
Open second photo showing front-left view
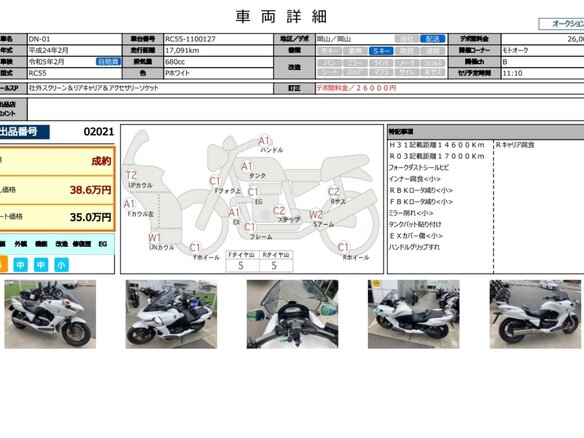(x=171, y=314)
